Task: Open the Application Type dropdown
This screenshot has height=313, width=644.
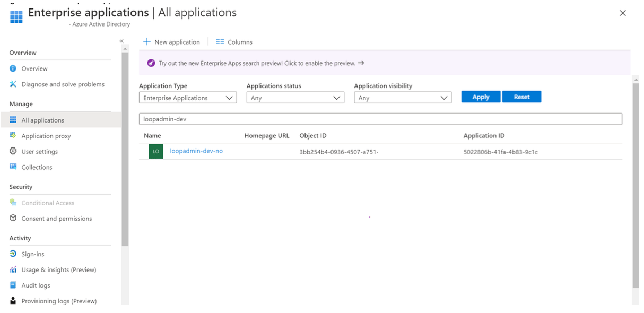Action: click(x=188, y=98)
